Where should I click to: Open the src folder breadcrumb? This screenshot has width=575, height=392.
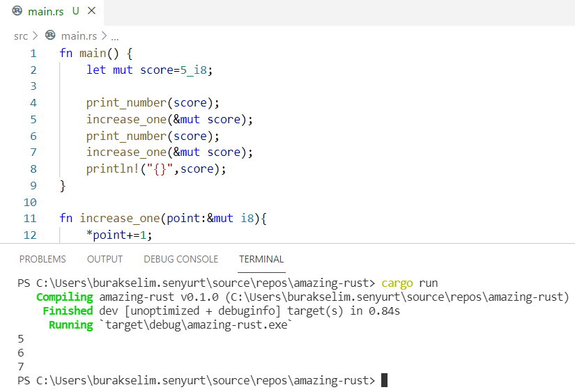pos(21,36)
